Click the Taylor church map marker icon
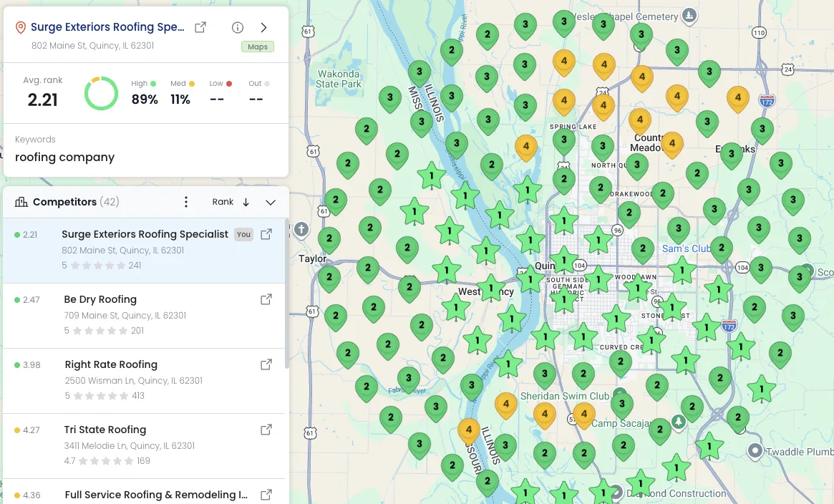 pos(301,230)
